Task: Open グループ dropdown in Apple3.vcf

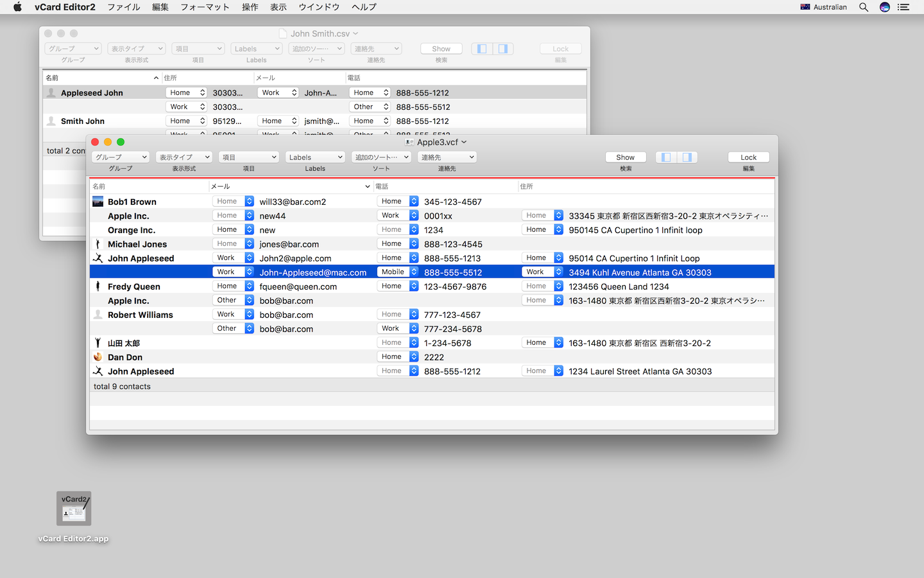Action: tap(121, 157)
